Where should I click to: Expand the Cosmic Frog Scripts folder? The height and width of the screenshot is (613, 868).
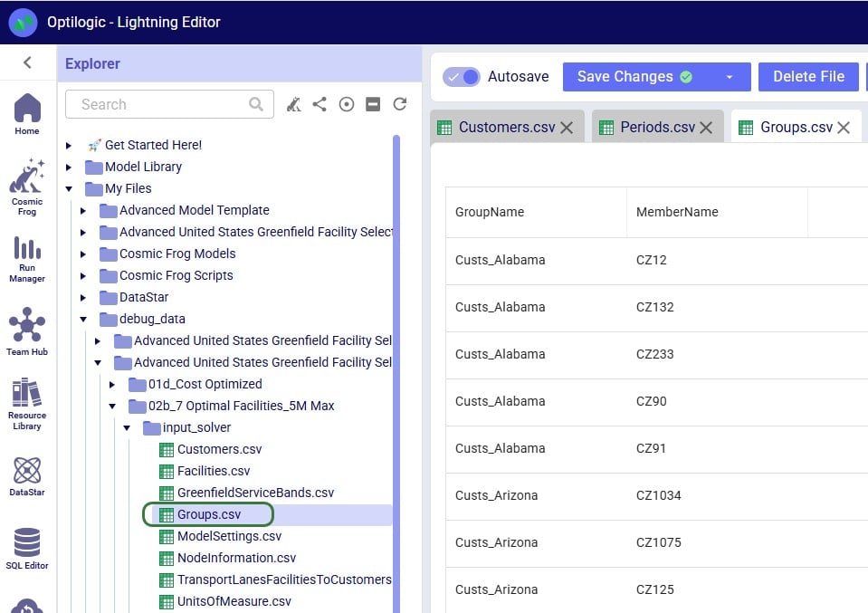[83, 276]
